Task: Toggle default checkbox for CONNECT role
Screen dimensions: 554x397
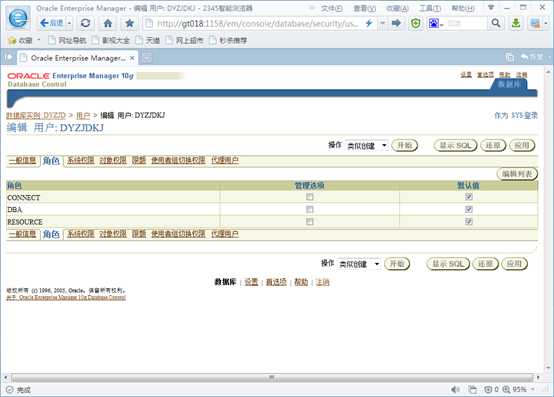Action: pos(469,197)
